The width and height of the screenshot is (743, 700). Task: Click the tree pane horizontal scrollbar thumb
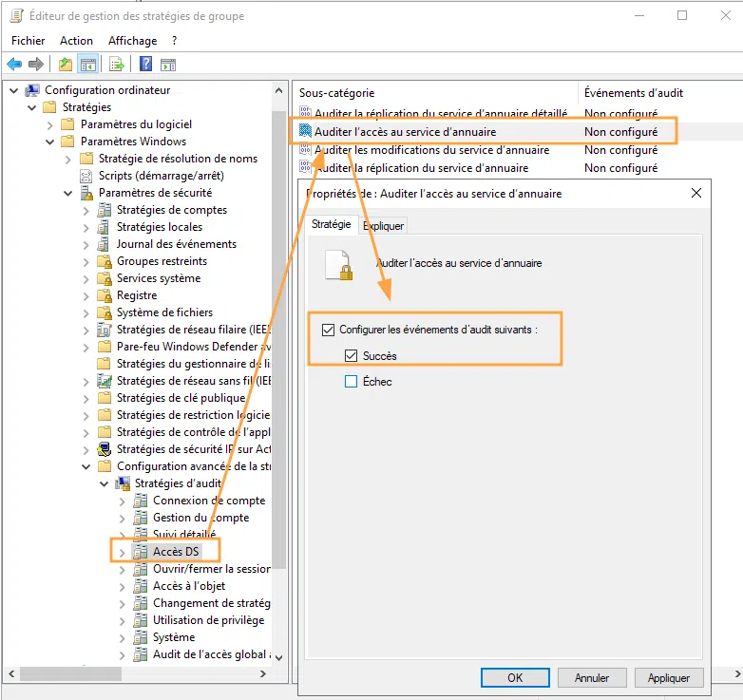(70, 673)
